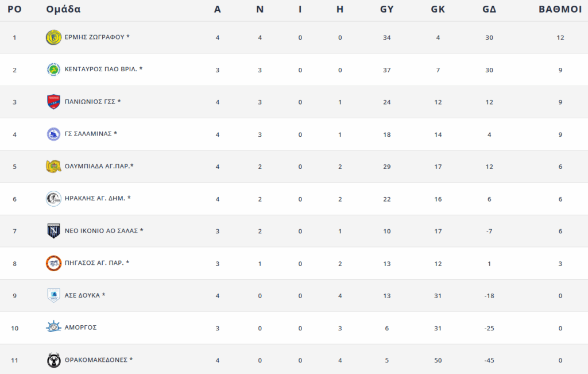Click the PO position column header
588x374 pixels.
tap(14, 9)
